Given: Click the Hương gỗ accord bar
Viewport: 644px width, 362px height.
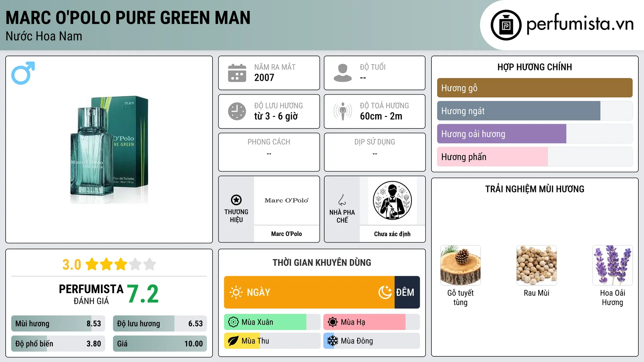Looking at the screenshot, I should click(535, 88).
